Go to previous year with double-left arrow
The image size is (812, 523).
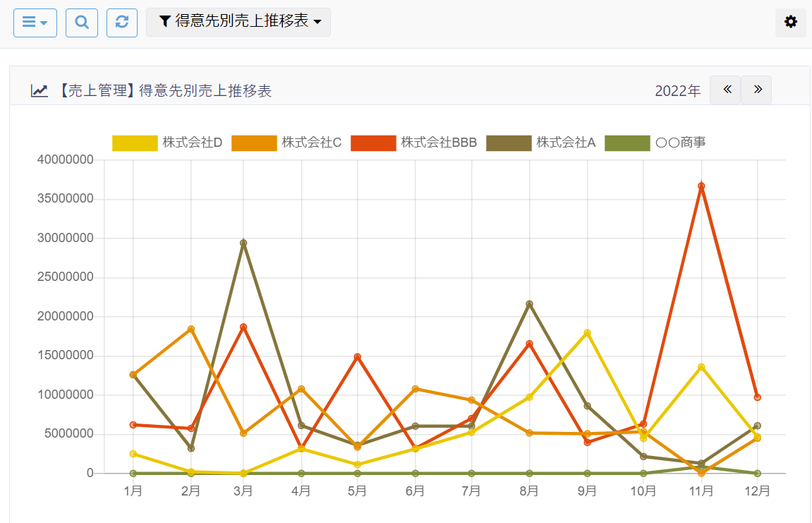pos(725,90)
